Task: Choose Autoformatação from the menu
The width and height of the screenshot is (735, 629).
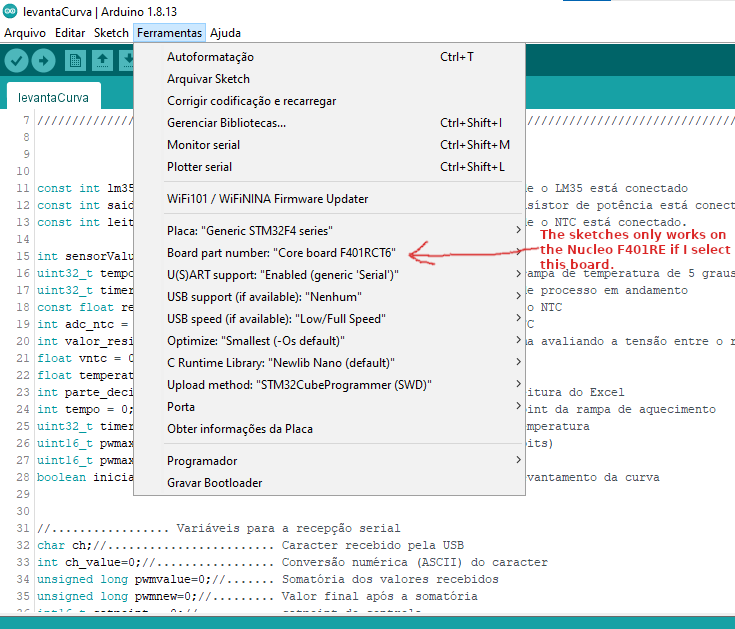Action: coord(329,57)
